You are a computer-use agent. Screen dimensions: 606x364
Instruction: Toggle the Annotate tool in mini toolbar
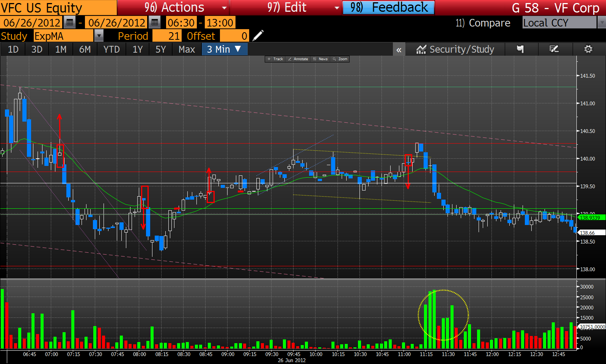pos(298,59)
